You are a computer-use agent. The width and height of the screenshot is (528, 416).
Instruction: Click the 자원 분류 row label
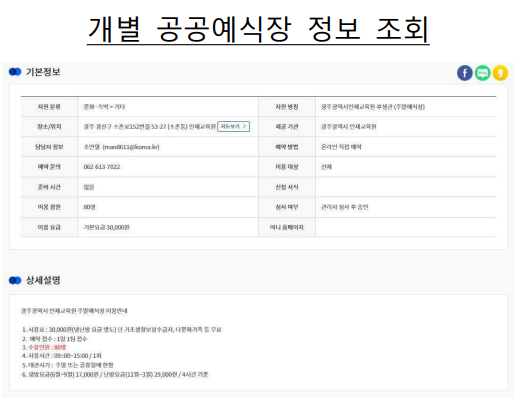[49, 107]
